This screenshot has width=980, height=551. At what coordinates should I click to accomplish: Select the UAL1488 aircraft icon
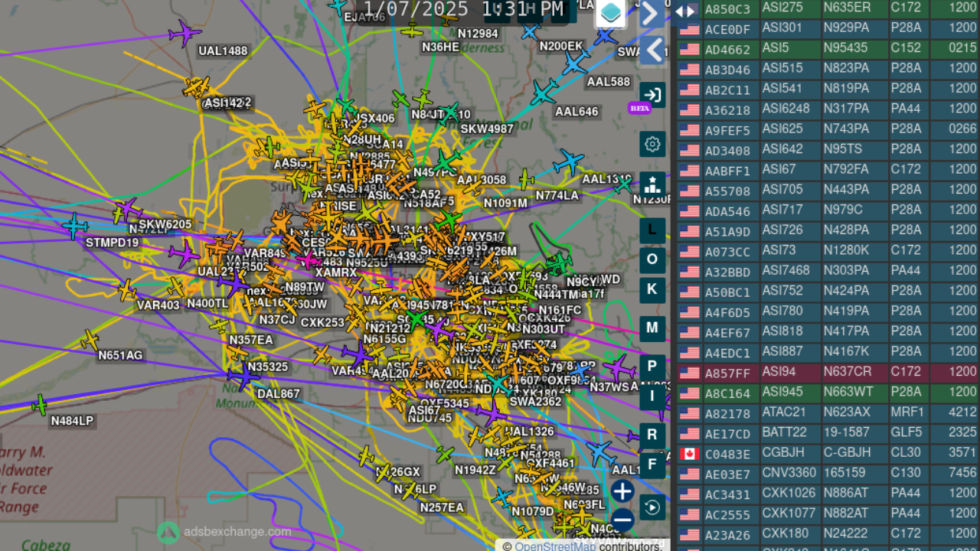[x=185, y=33]
